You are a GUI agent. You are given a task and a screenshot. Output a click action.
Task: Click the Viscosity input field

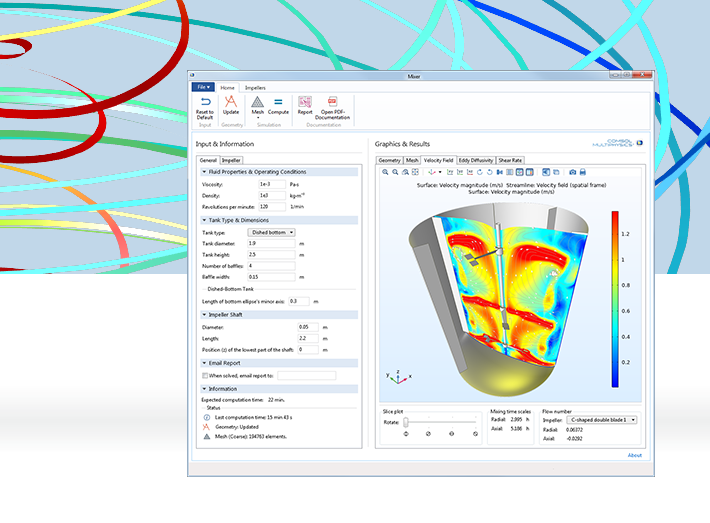[272, 184]
